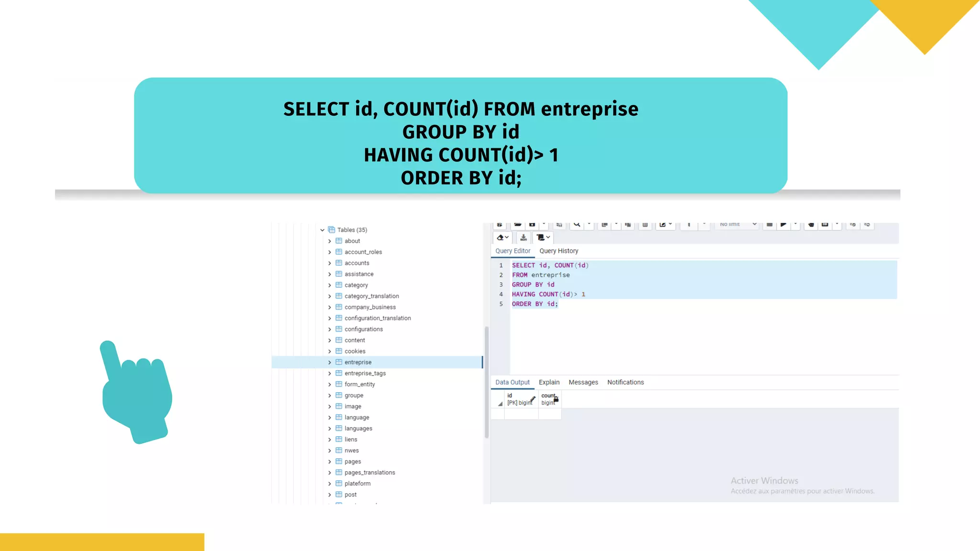Click the Delete rows trash icon

pyautogui.click(x=645, y=225)
